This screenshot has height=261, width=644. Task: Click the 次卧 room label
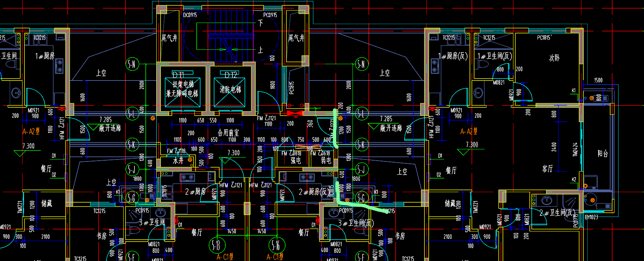click(554, 58)
